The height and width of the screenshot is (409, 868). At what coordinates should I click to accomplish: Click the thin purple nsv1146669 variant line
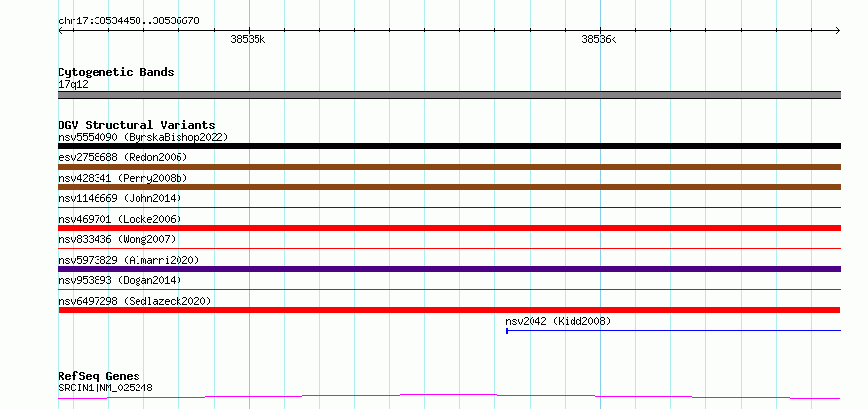tap(449, 207)
